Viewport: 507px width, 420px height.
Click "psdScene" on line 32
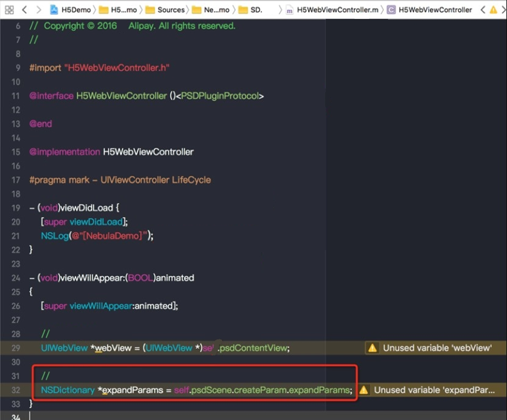pyautogui.click(x=211, y=390)
